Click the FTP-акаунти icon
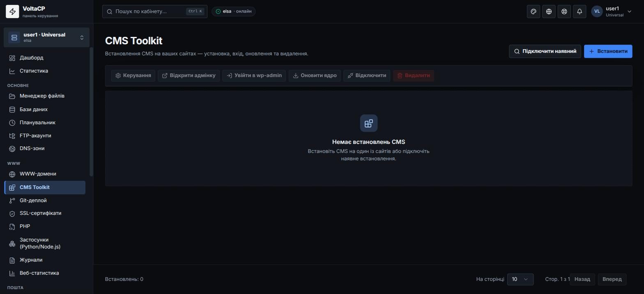 coord(12,136)
